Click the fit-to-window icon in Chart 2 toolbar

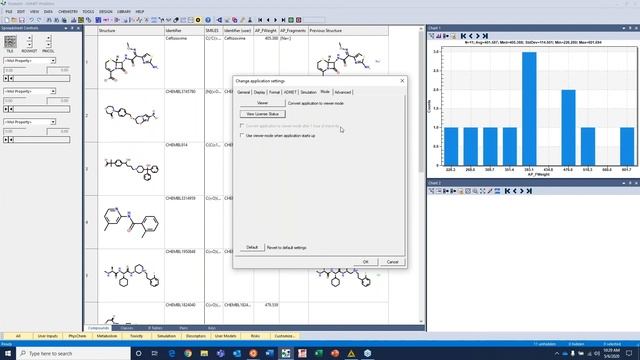pos(483,191)
